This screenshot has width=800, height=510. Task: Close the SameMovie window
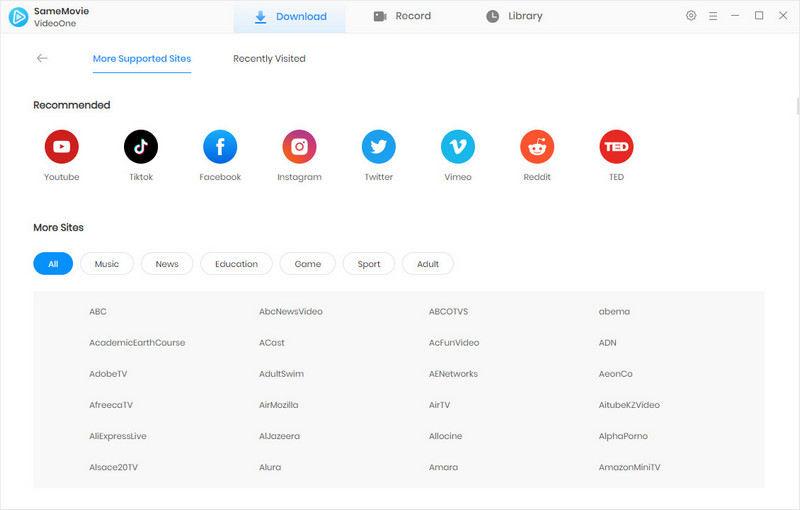point(783,16)
